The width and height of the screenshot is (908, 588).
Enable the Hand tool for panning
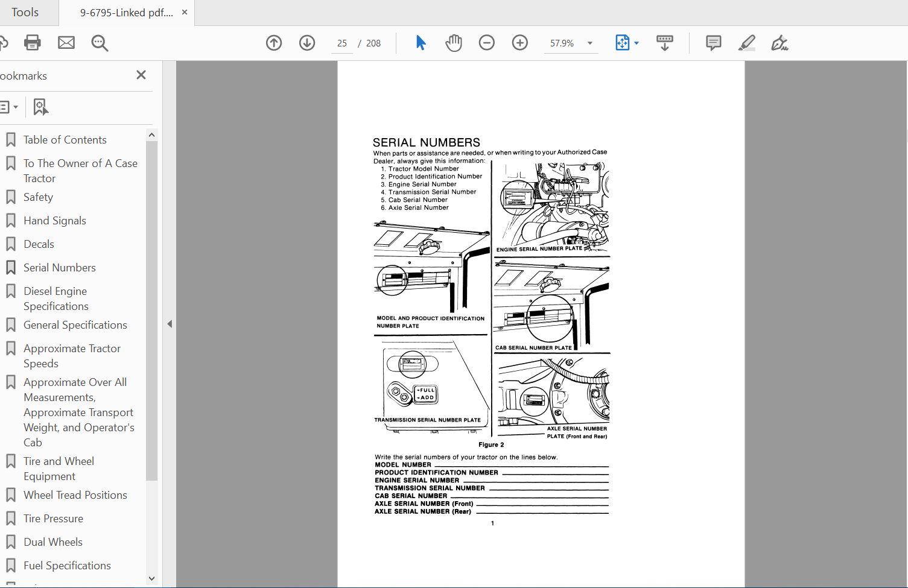coord(453,42)
